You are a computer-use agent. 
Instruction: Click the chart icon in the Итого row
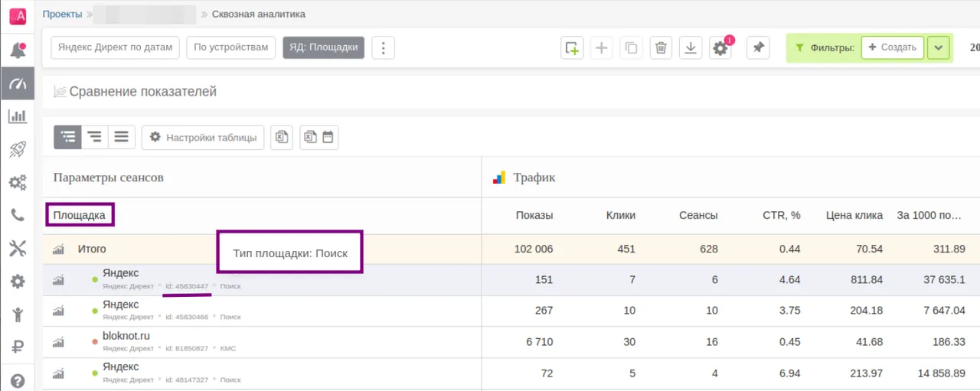pos(57,249)
